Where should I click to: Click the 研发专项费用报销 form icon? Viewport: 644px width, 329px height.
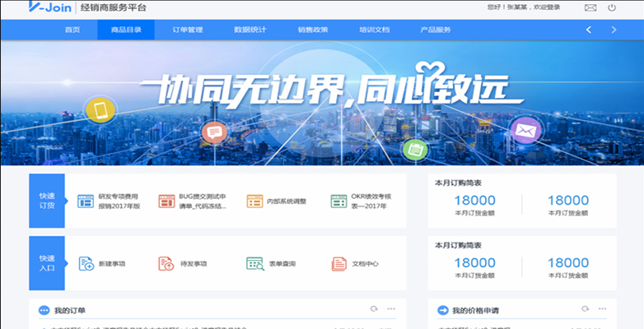pyautogui.click(x=86, y=201)
